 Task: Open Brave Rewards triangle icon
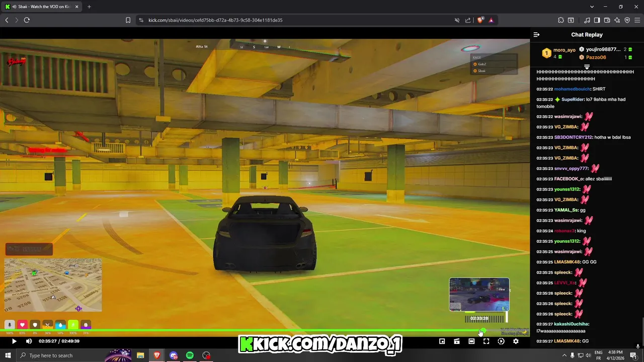tap(491, 20)
